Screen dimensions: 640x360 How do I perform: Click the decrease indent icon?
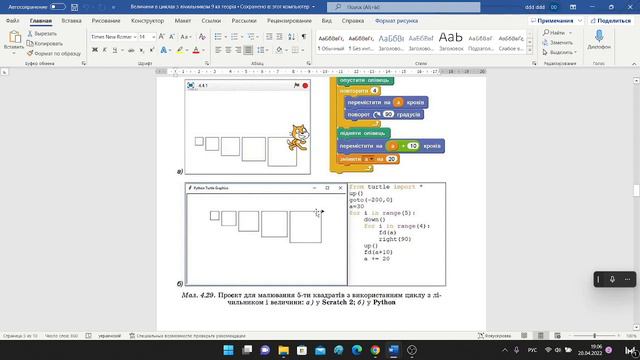[269, 37]
